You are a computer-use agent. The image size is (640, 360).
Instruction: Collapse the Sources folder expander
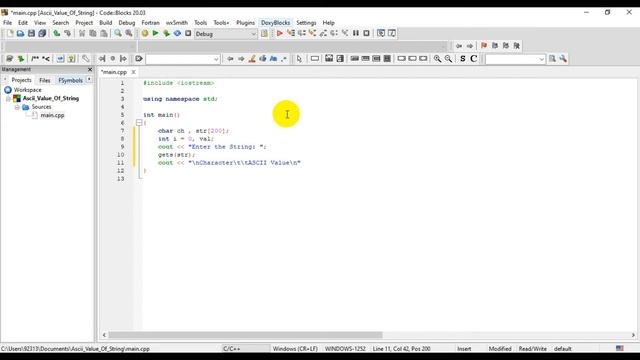17,107
